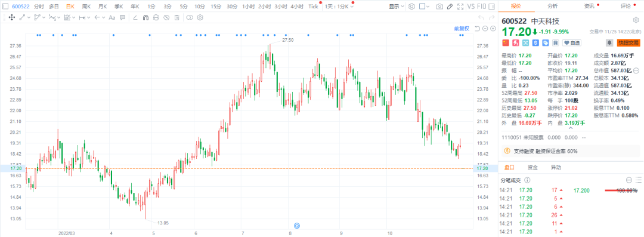Expand trend line tool options arrow

click(29, 18)
